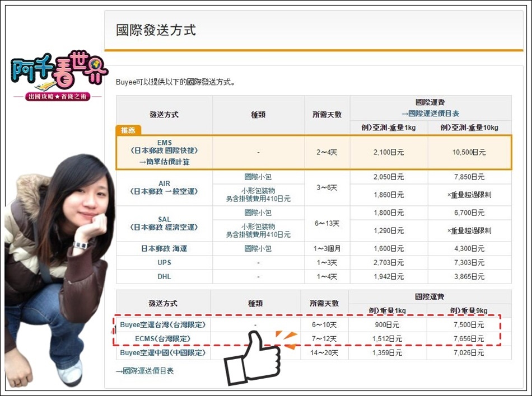Select the 1,800日元 price cell
The image size is (532, 396).
[389, 213]
